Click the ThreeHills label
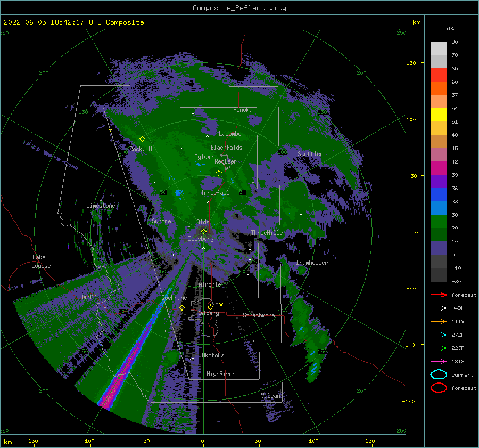This screenshot has height=448, width=479. (267, 233)
